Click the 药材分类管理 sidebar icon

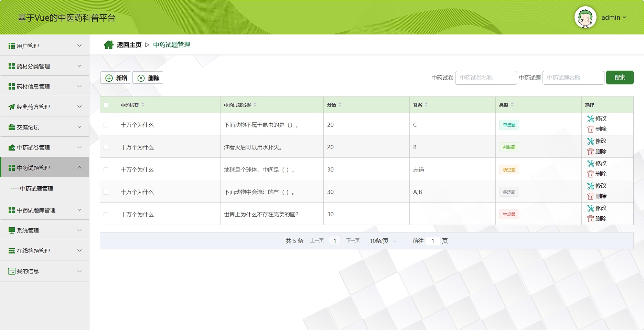pyautogui.click(x=11, y=66)
